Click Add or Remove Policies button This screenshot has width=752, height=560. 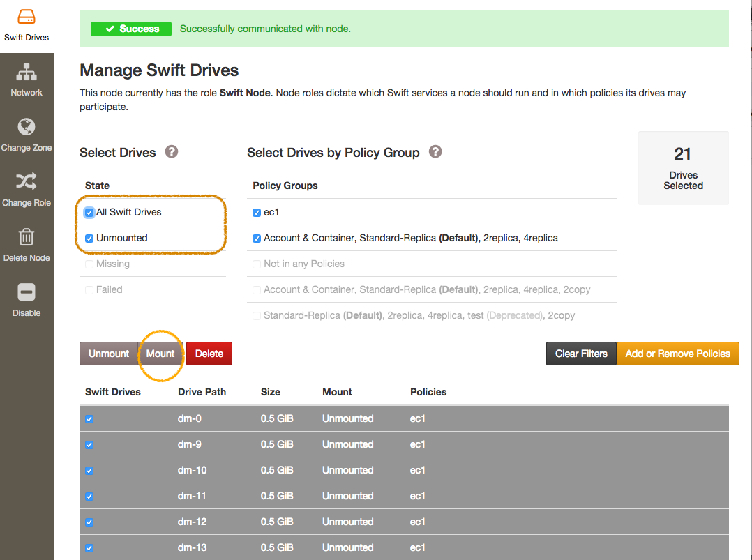(x=677, y=354)
